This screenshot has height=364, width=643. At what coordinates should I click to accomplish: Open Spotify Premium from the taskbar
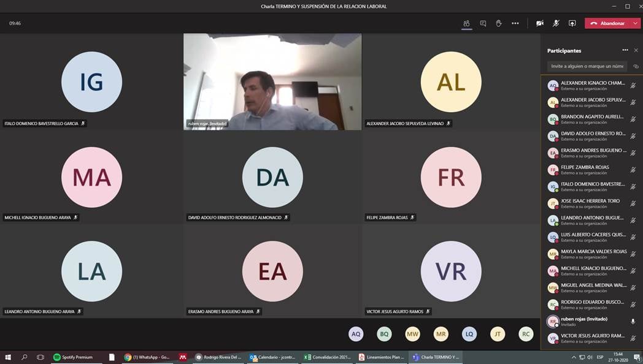[x=72, y=357]
